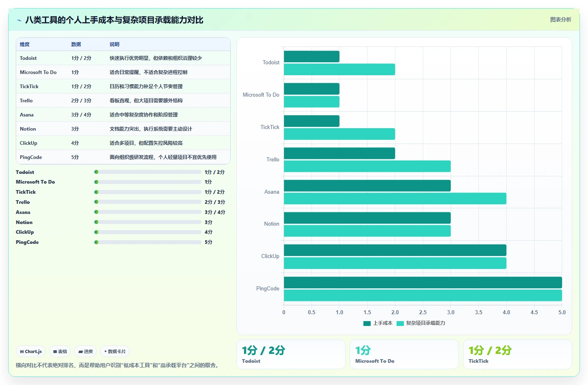Select the Todoist progress bar
The height and width of the screenshot is (385, 588).
click(148, 172)
